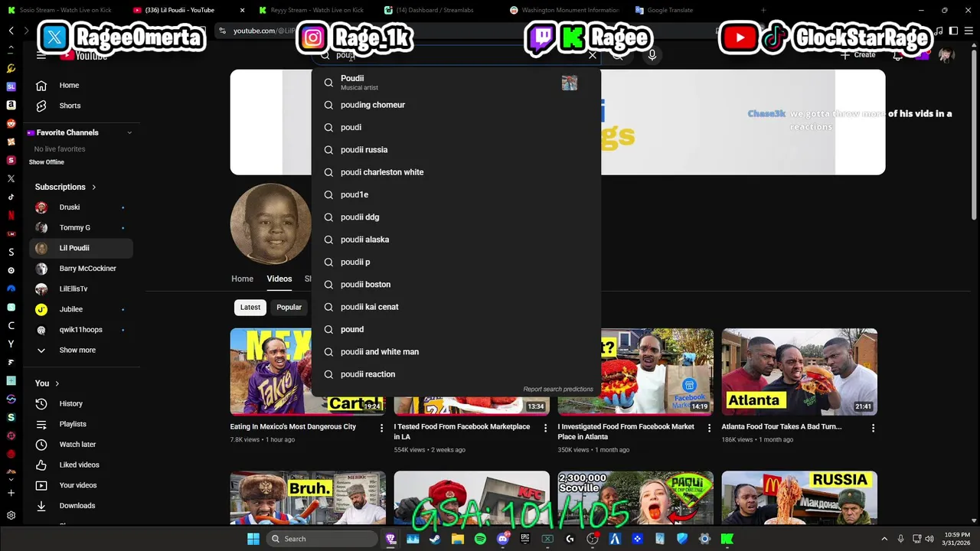The height and width of the screenshot is (551, 980).
Task: Select the channel Videos tab
Action: (x=279, y=279)
